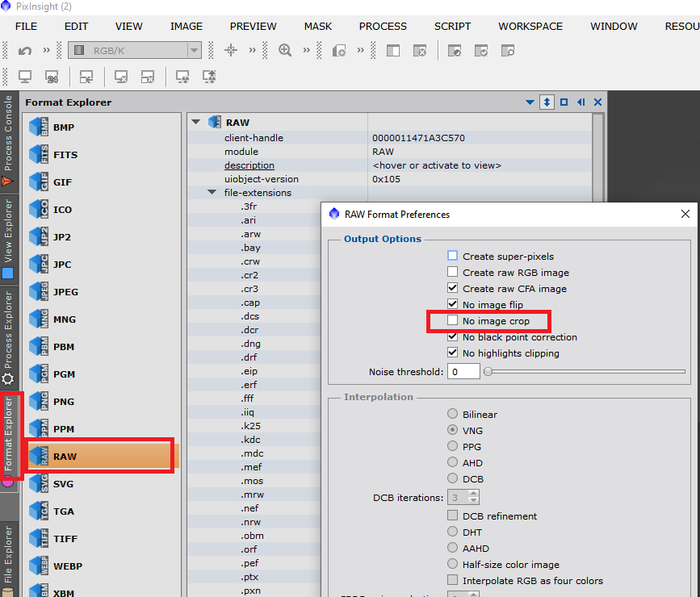Click the monitor icon on second toolbar row
This screenshot has height=597, width=700.
(24, 77)
